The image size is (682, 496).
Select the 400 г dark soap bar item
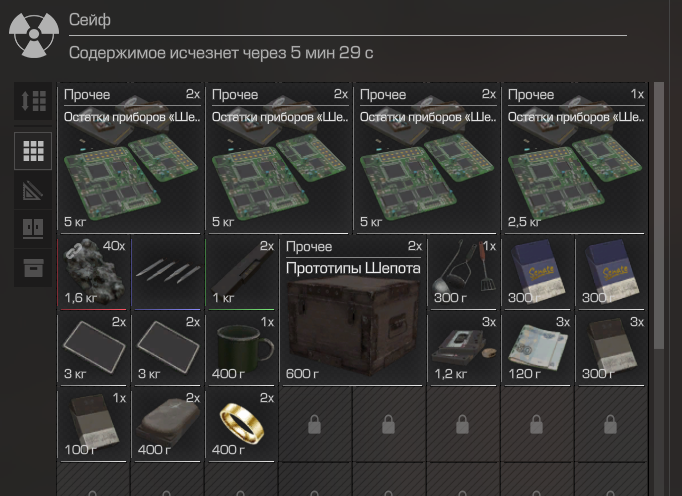(x=168, y=424)
